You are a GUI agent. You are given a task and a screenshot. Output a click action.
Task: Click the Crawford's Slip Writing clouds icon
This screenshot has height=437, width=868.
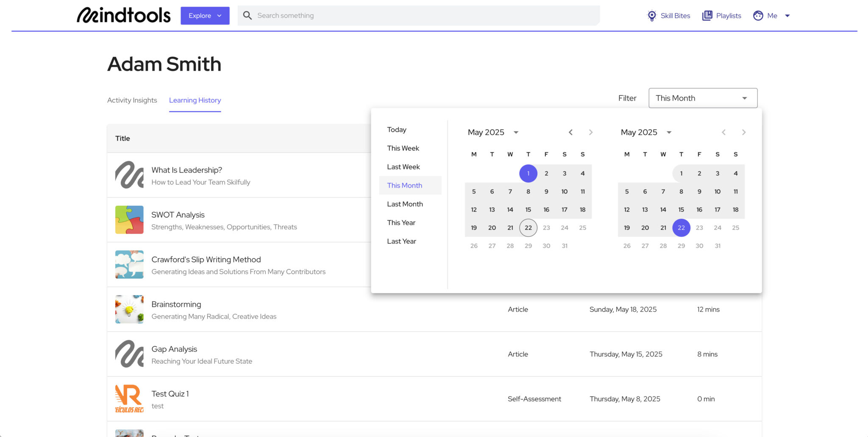[129, 265]
